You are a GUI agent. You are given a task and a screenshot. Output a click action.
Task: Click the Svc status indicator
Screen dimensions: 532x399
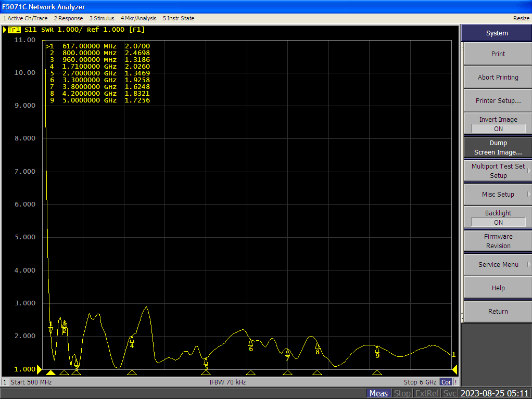[450, 393]
